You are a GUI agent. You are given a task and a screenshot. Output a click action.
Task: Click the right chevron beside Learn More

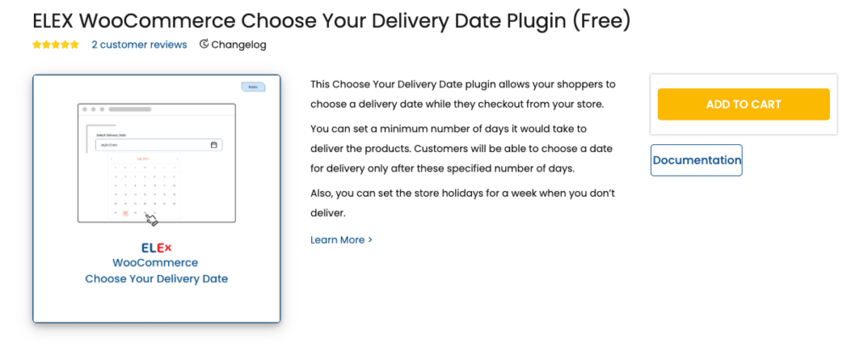click(370, 240)
